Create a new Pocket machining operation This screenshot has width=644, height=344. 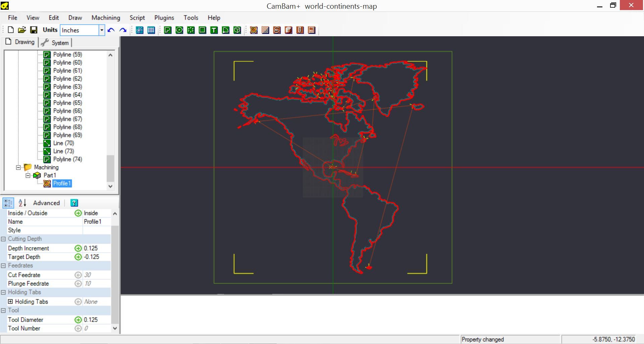coord(265,30)
